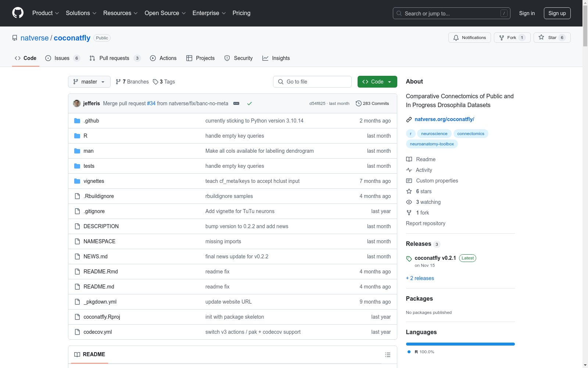This screenshot has height=368, width=588.
Task: Click the link icon beside natverse.org URL
Action: point(409,119)
